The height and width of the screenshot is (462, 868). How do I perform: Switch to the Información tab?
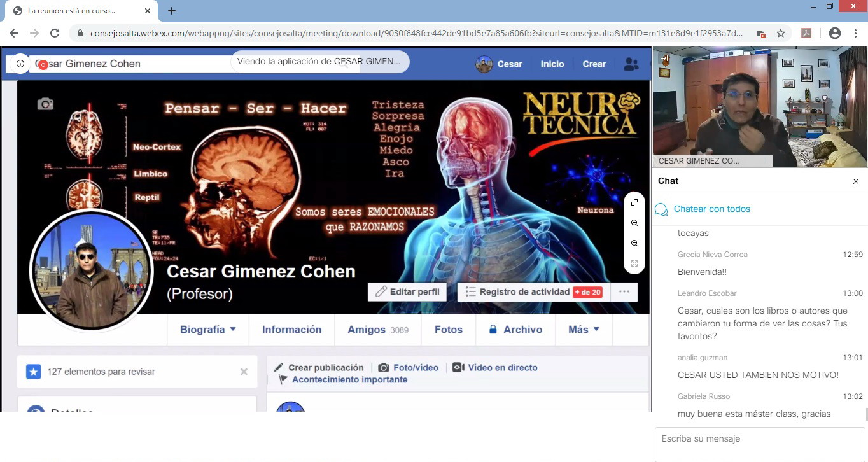[x=292, y=330]
